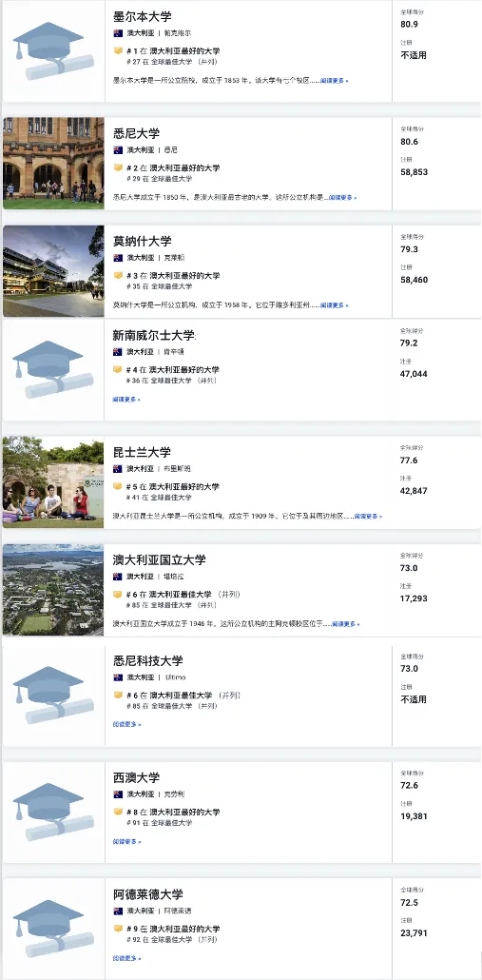This screenshot has height=980, width=482.
Task: Click the enrollment figure 58,460
Action: pos(414,280)
